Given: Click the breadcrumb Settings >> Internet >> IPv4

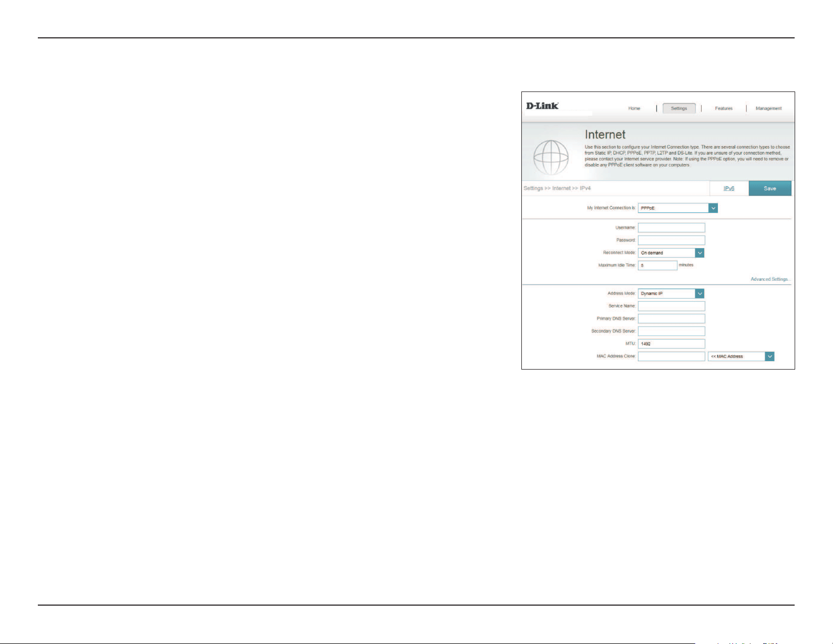Looking at the screenshot, I should pyautogui.click(x=557, y=188).
